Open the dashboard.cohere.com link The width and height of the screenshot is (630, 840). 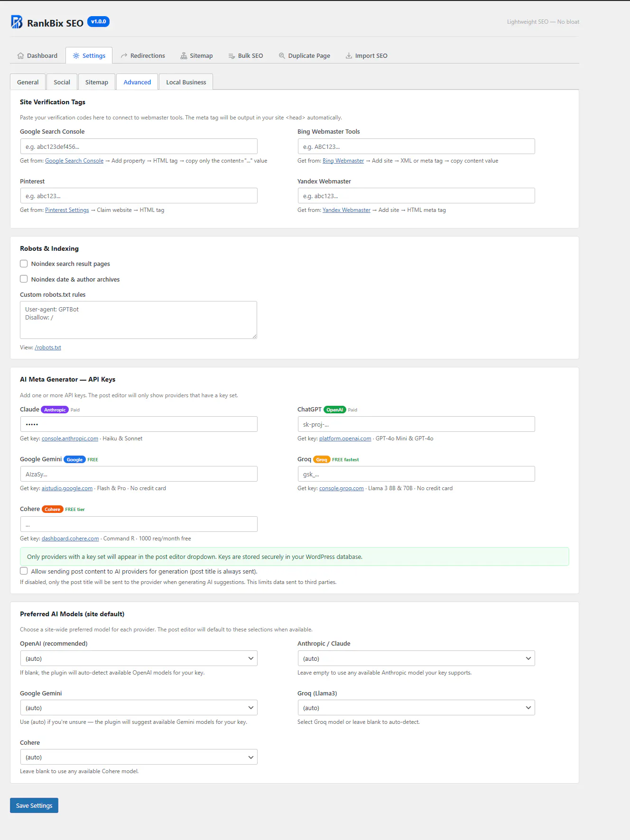point(70,539)
